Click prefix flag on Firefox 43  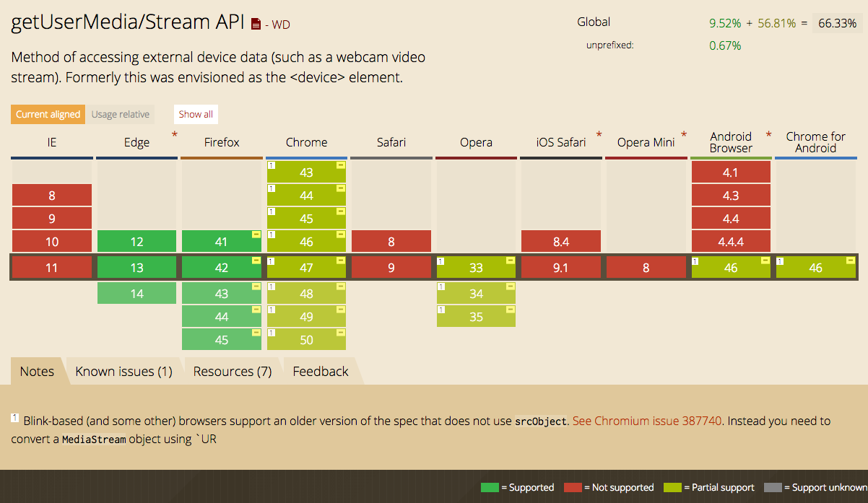(x=256, y=287)
